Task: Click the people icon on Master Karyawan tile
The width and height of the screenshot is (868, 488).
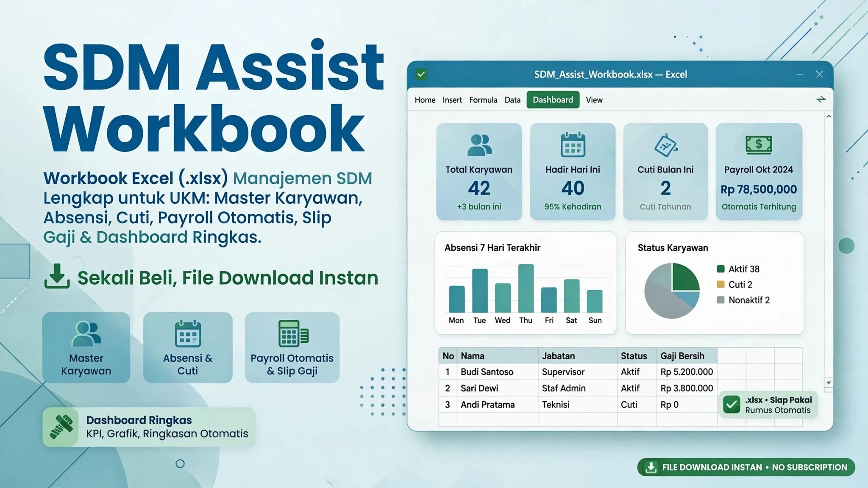Action: point(86,334)
